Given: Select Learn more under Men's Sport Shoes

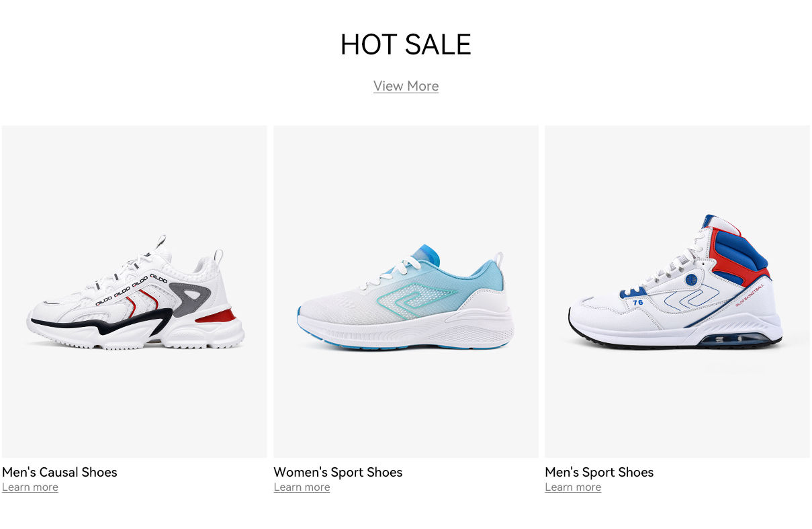Looking at the screenshot, I should tap(573, 487).
